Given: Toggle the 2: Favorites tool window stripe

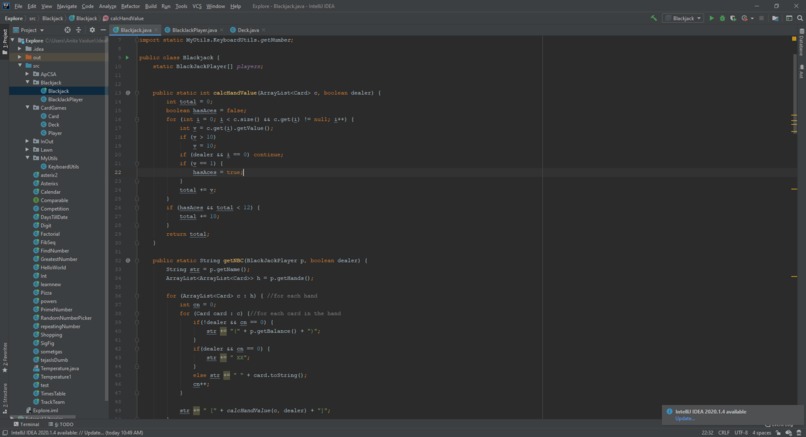Looking at the screenshot, I should [5, 358].
